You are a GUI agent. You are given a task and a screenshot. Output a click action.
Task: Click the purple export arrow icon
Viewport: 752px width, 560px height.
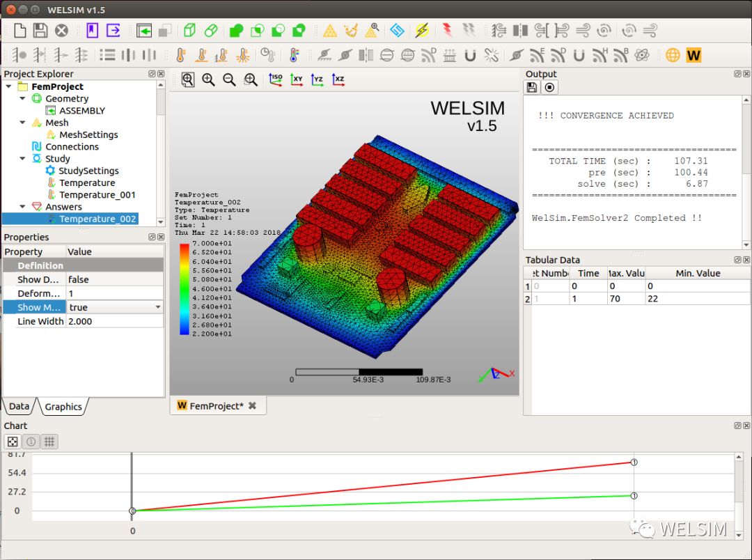tap(113, 31)
